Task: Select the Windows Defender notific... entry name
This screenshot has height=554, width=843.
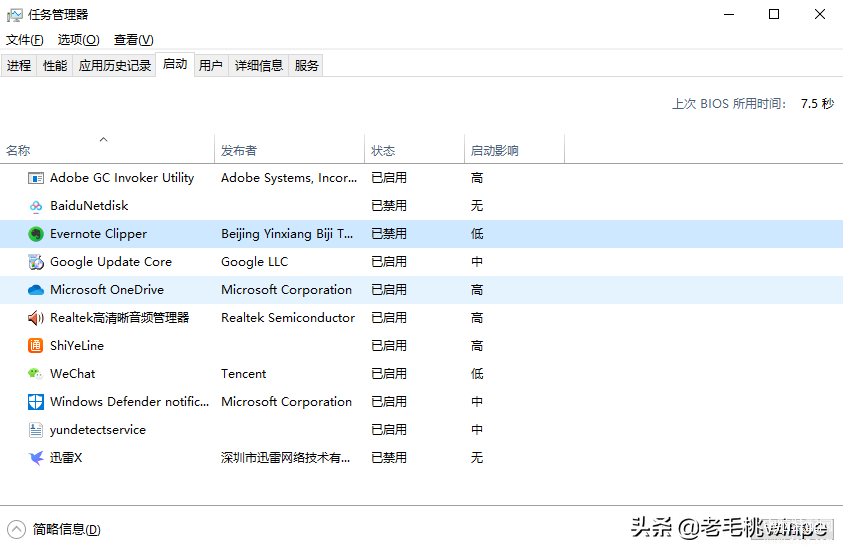Action: point(130,402)
